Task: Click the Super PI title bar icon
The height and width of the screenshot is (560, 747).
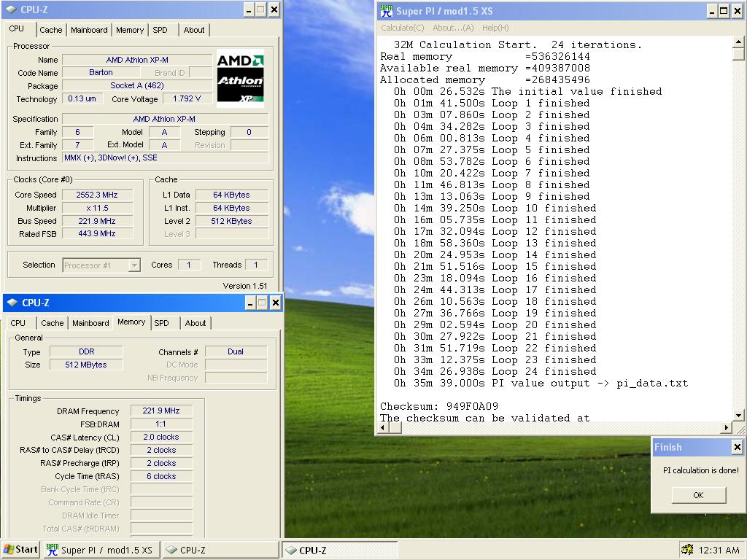Action: point(387,10)
